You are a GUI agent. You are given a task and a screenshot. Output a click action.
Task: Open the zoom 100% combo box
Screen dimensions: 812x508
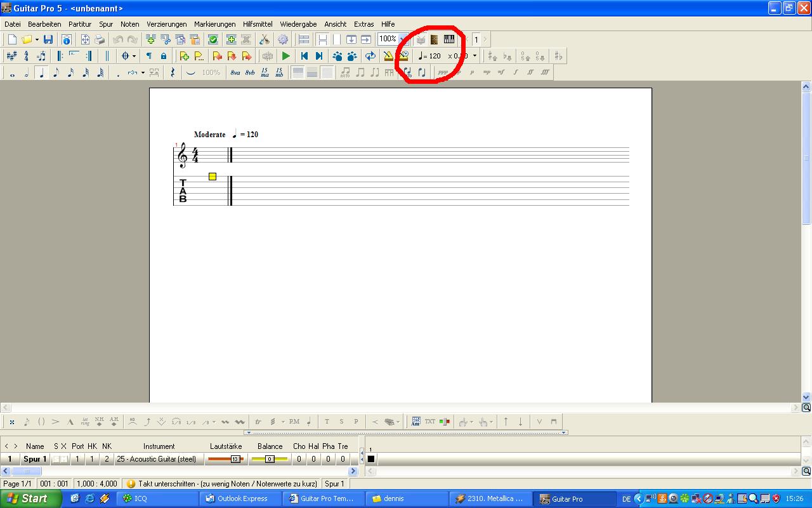[392, 39]
